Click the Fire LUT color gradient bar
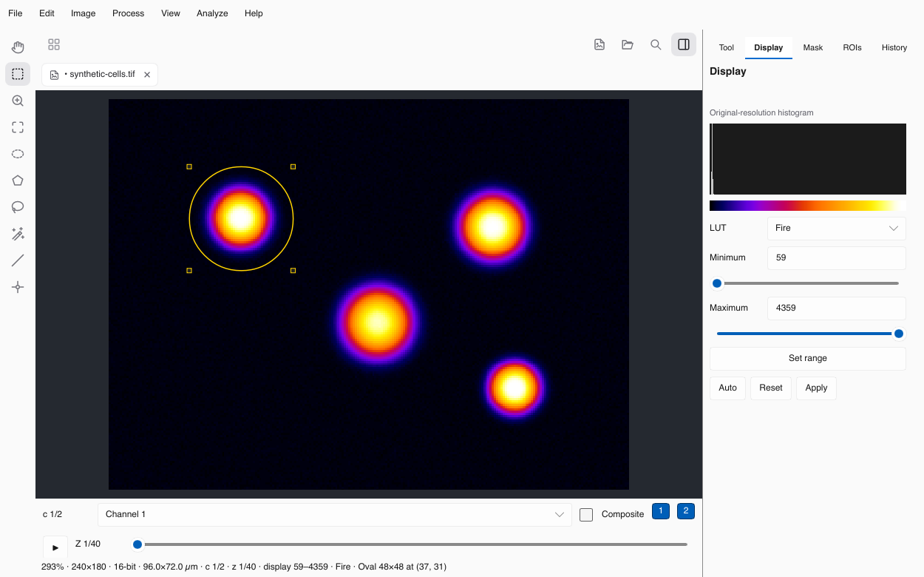This screenshot has height=577, width=924. tap(808, 206)
